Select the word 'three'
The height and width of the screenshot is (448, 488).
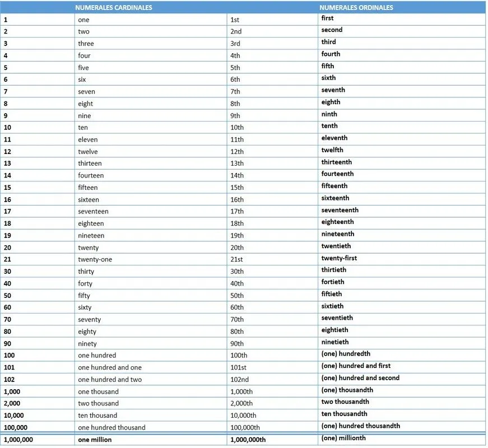point(86,44)
